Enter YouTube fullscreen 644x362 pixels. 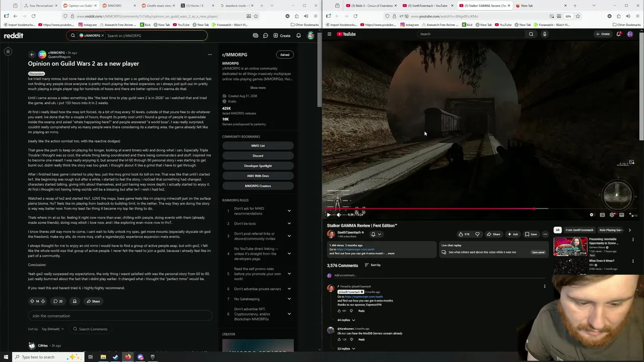tap(631, 215)
